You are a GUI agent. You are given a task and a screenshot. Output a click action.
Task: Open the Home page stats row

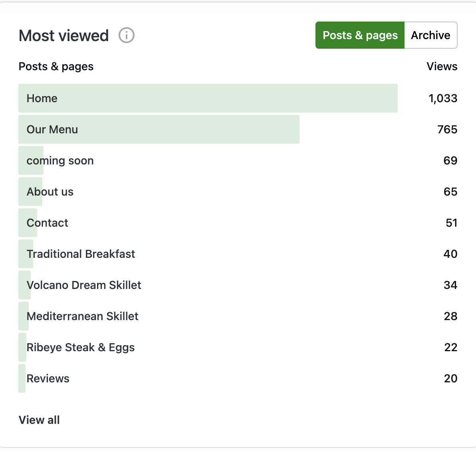tap(42, 99)
